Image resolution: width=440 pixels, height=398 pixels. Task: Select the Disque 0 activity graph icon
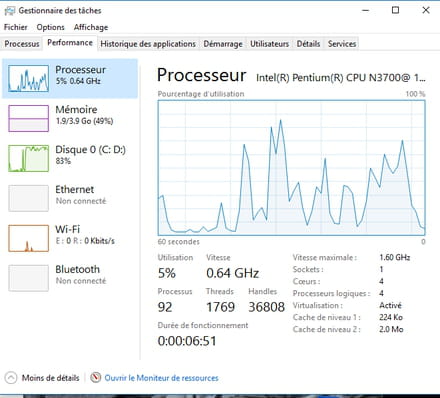[x=28, y=158]
